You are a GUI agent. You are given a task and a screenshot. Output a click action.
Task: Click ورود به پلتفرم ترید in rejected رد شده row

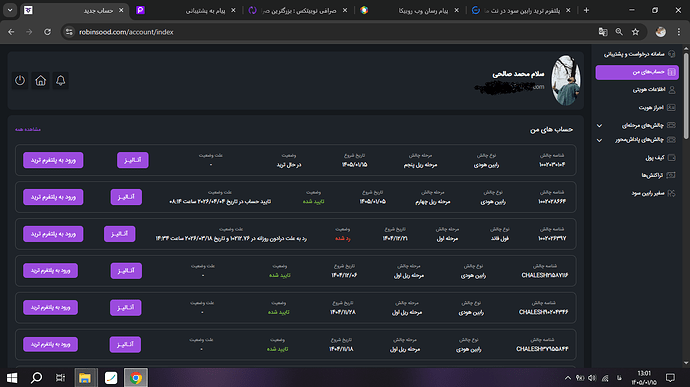[53, 234]
